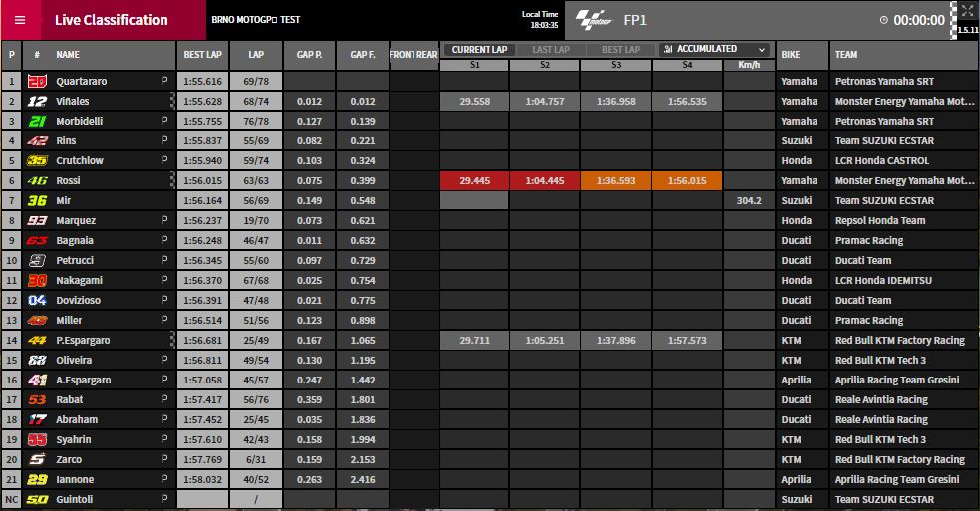Click the BIKE column header
The width and height of the screenshot is (980, 511).
[802, 55]
